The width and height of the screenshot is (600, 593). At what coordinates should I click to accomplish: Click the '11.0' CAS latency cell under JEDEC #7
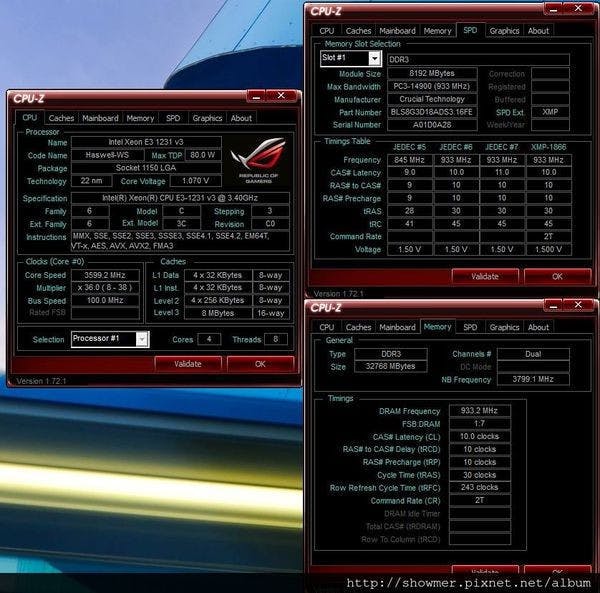502,172
